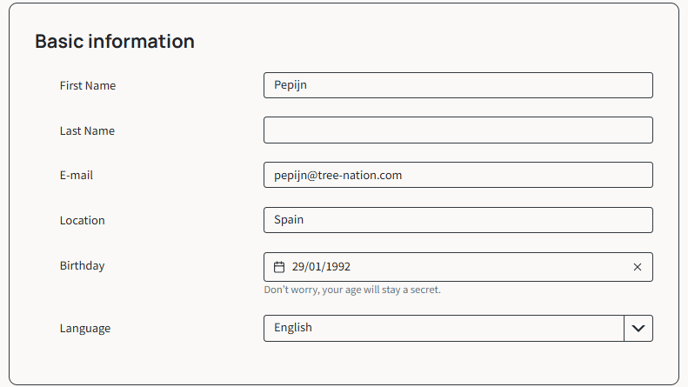Viewport: 688px width, 387px height.
Task: Click the Birthday label
Action: pyautogui.click(x=82, y=266)
